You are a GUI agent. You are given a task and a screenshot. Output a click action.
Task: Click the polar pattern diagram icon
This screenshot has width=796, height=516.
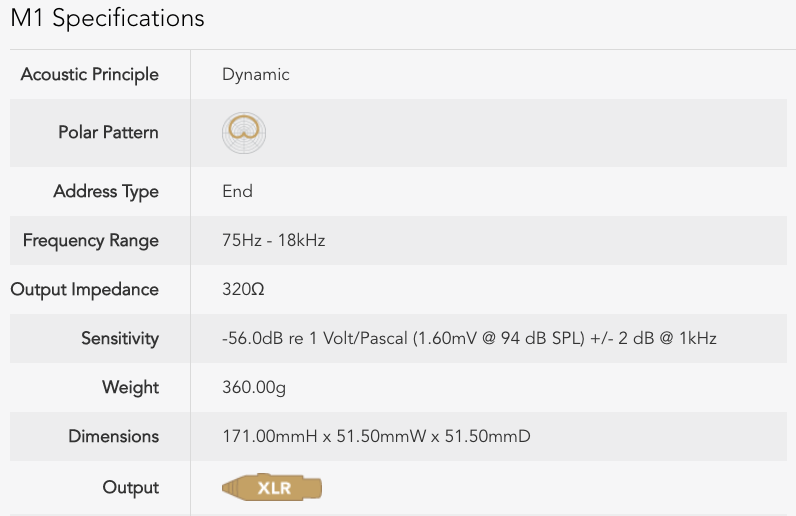tap(244, 133)
